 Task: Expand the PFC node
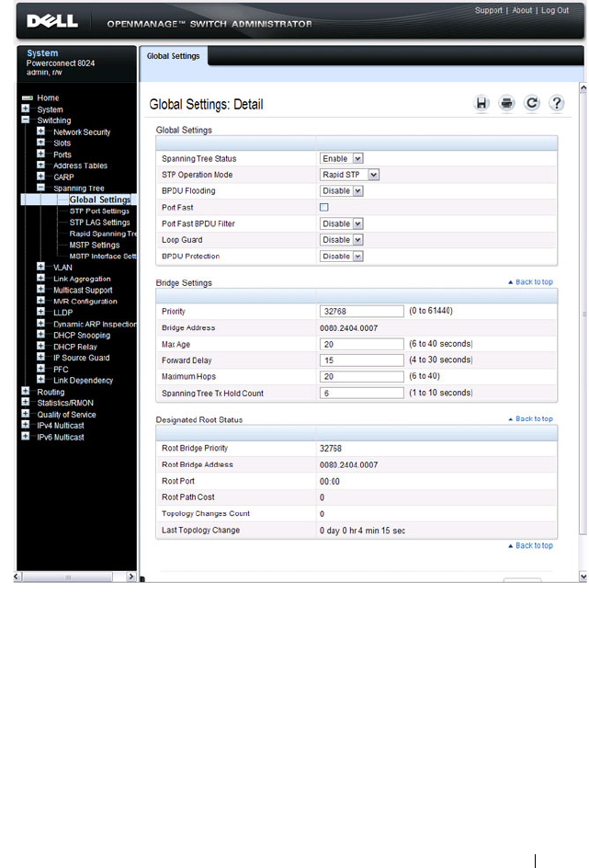41,368
